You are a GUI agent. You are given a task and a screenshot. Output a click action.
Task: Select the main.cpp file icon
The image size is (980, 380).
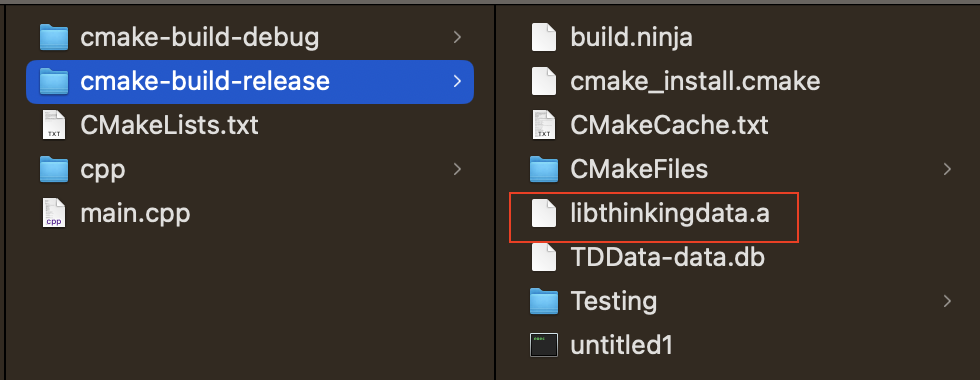coord(53,213)
